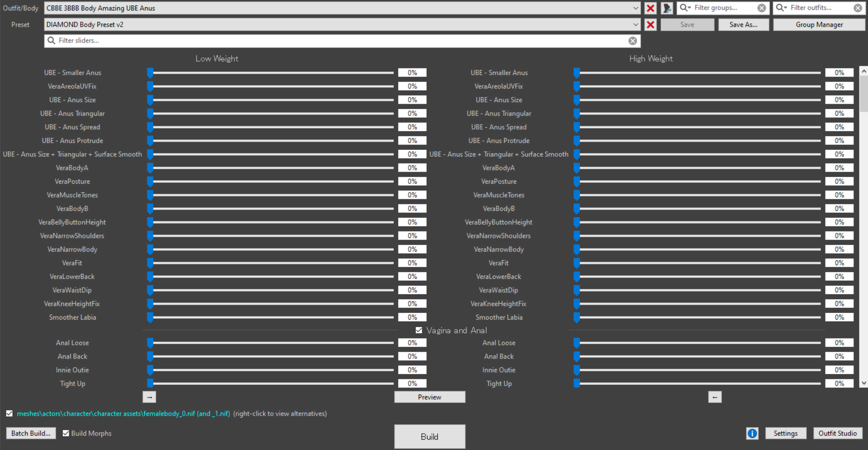The width and height of the screenshot is (868, 450).
Task: Click the Filter sliders magnifier icon
Action: coord(51,41)
